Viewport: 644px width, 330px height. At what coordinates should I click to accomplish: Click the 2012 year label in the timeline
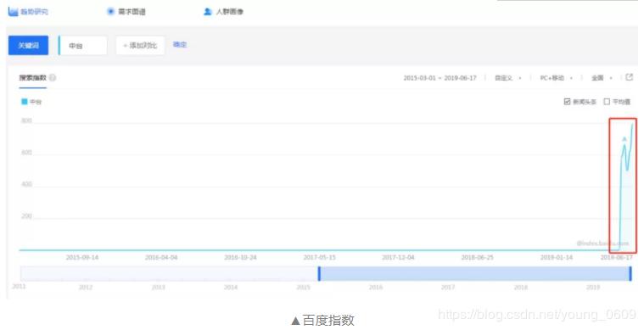(x=86, y=288)
